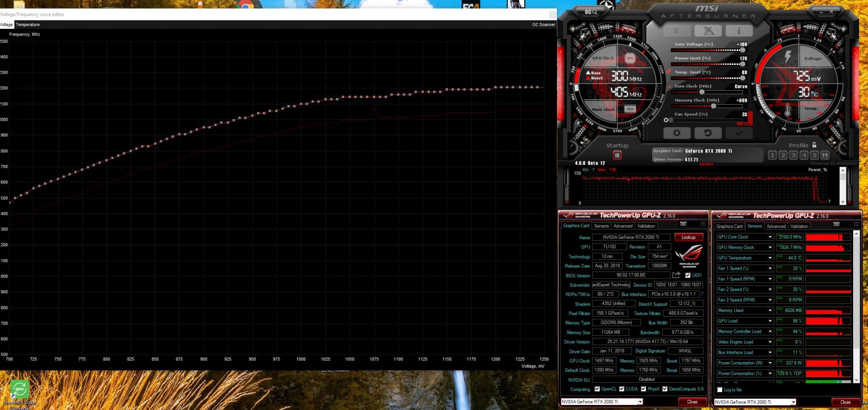The height and width of the screenshot is (410, 868).
Task: Toggle the PhysX checkbox
Action: tap(643, 389)
